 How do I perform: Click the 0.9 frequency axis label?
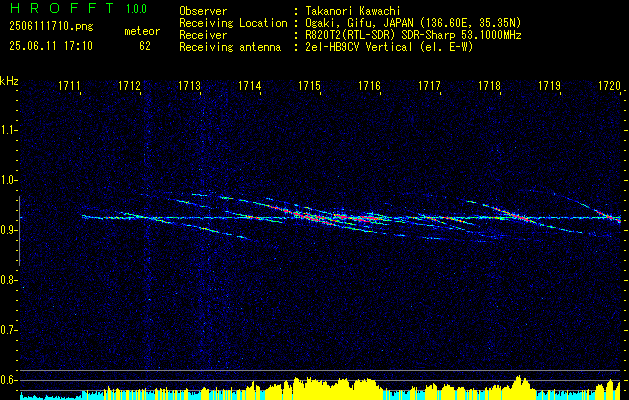click(x=7, y=230)
